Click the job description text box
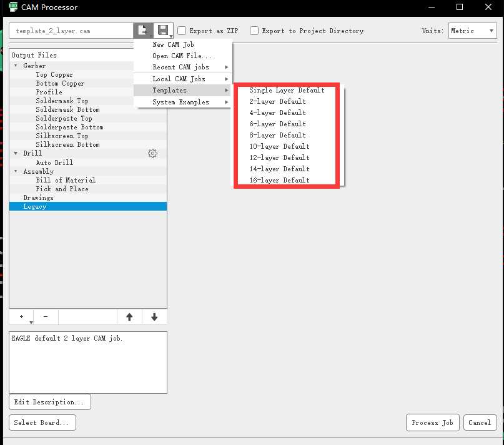The height and width of the screenshot is (445, 504). coord(88,362)
